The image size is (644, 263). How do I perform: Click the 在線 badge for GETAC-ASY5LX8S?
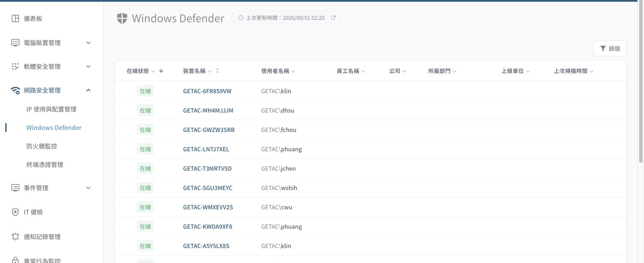(145, 246)
